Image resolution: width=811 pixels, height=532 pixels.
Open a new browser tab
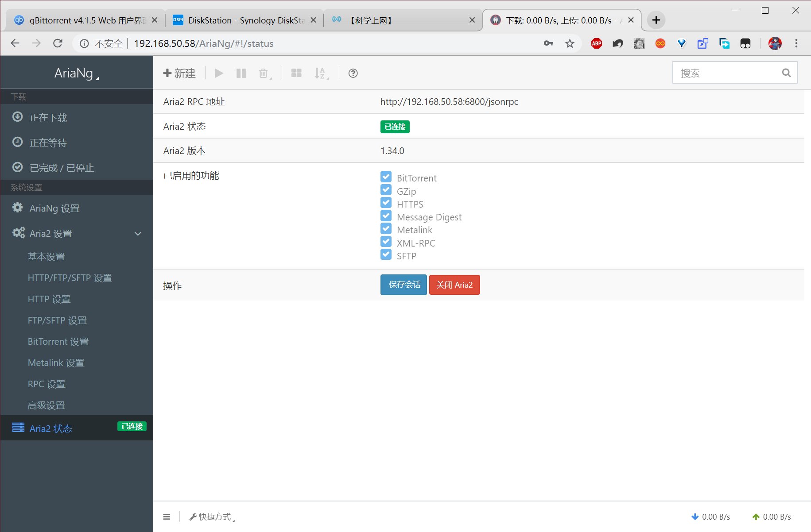click(x=656, y=20)
